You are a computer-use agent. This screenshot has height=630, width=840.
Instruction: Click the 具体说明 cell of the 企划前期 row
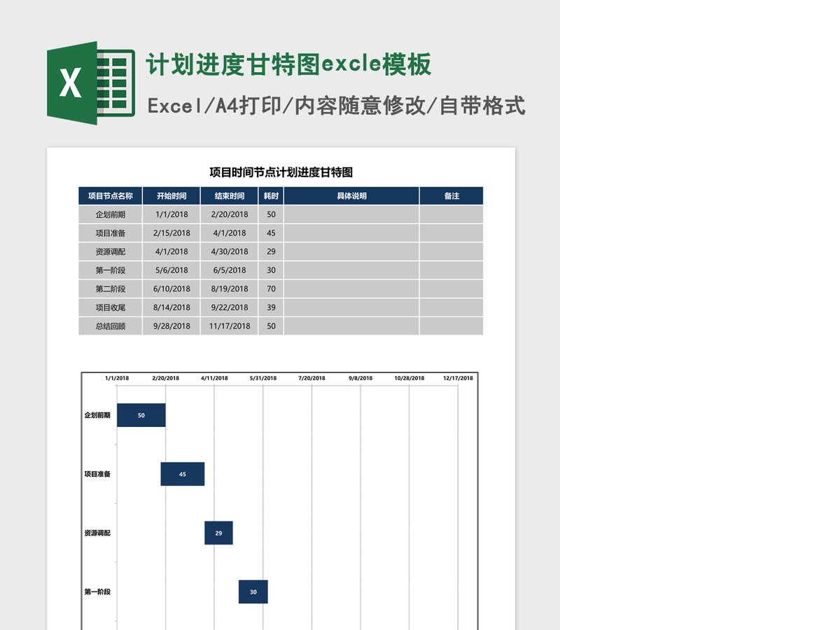tap(351, 215)
